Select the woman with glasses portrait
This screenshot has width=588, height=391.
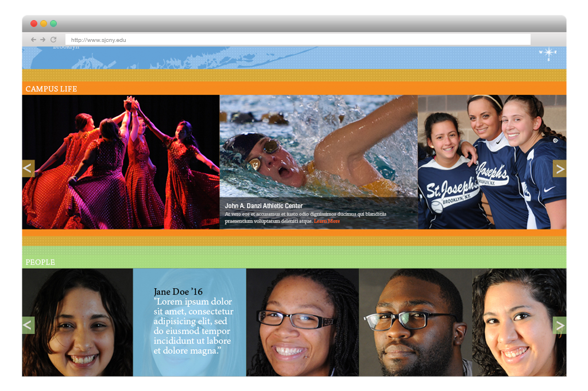pyautogui.click(x=303, y=322)
